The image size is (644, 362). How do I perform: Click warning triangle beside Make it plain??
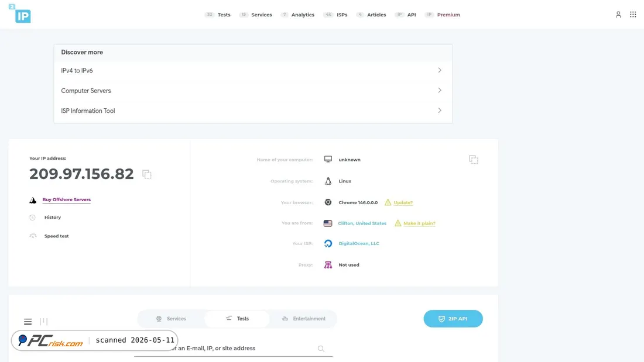tap(398, 223)
